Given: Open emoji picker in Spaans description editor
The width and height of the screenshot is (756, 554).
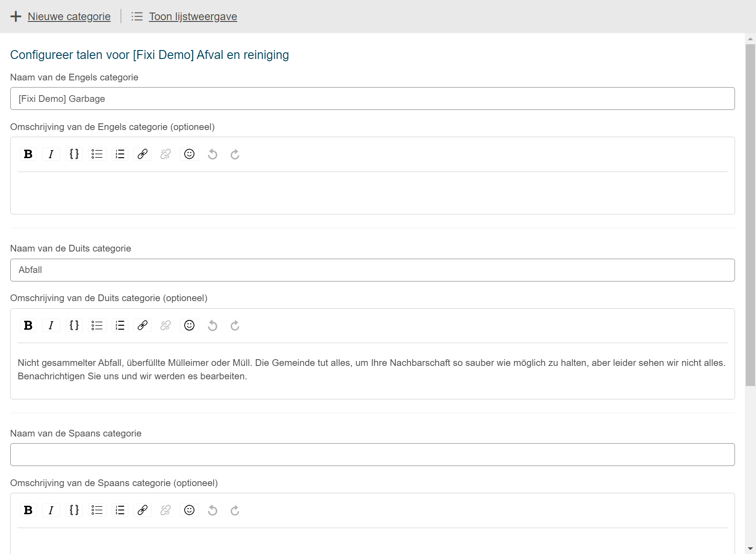Looking at the screenshot, I should pyautogui.click(x=189, y=510).
